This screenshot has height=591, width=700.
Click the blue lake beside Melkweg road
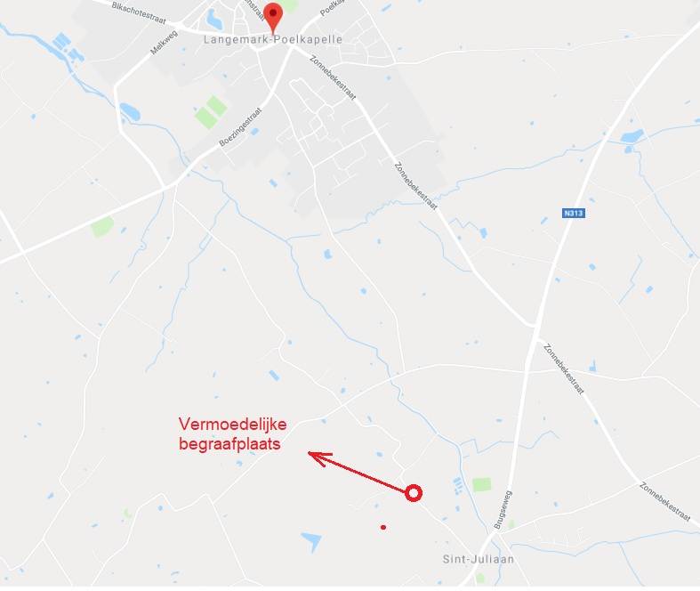130,111
